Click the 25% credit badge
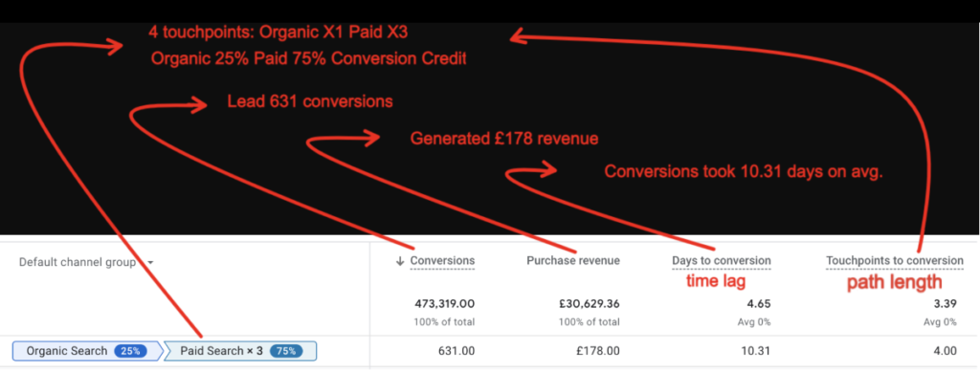Image resolution: width=980 pixels, height=372 pixels. tap(130, 351)
